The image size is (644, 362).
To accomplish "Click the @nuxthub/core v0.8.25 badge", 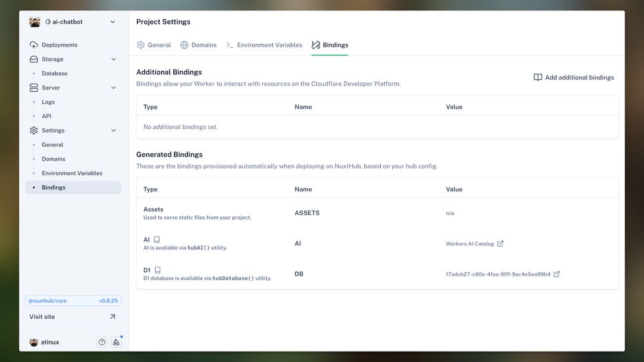I will pyautogui.click(x=73, y=301).
